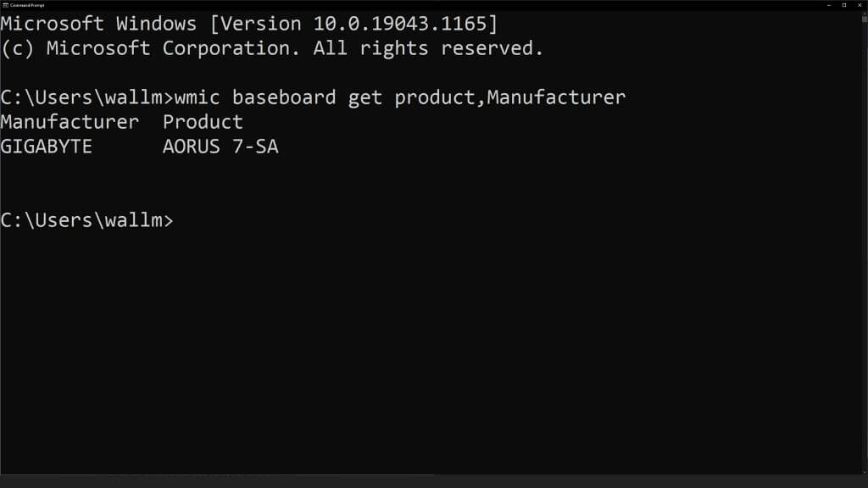Click the scrollbar down arrow
Viewport: 868px width, 488px height.
(x=864, y=471)
